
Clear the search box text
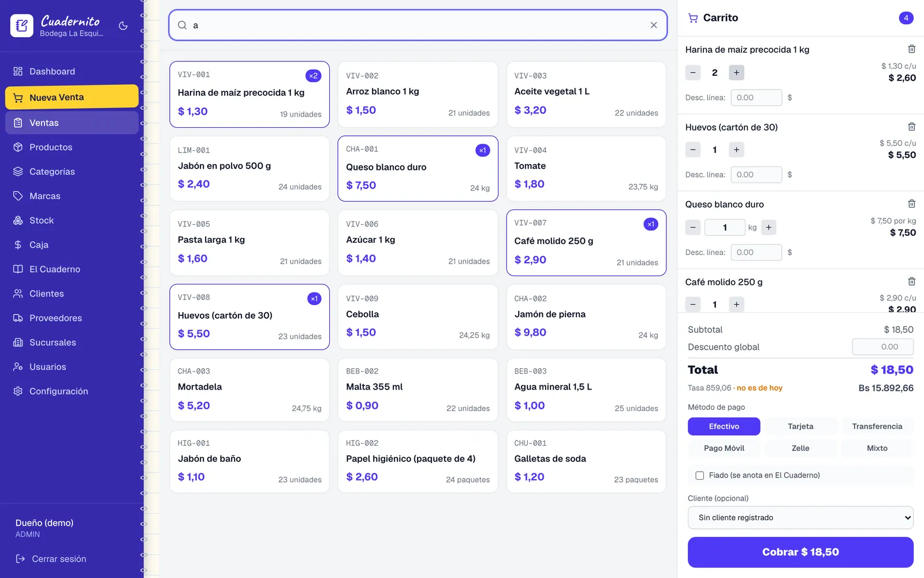click(654, 25)
